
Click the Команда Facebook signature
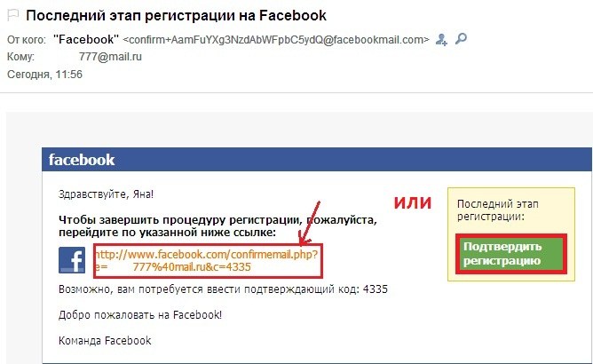coord(105,341)
